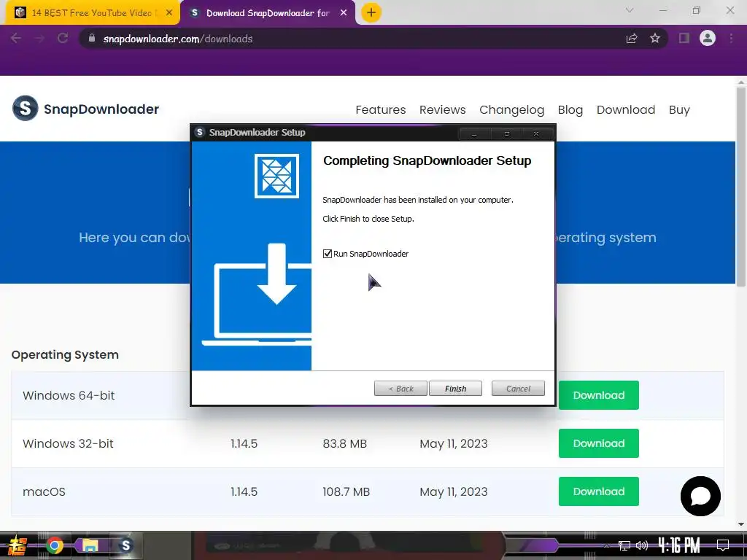The height and width of the screenshot is (560, 747).
Task: Close the Download SnapDownloader tab
Action: pyautogui.click(x=344, y=13)
